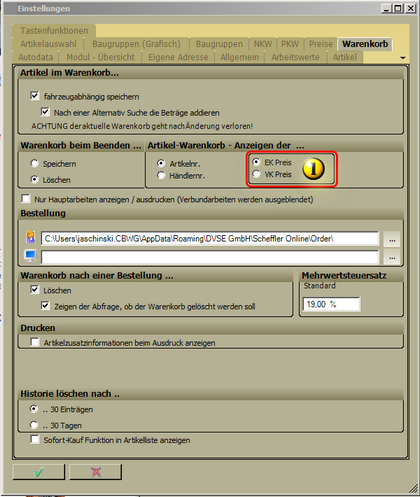Click the yellow number 1 marker
This screenshot has height=497, width=420.
coord(313,168)
